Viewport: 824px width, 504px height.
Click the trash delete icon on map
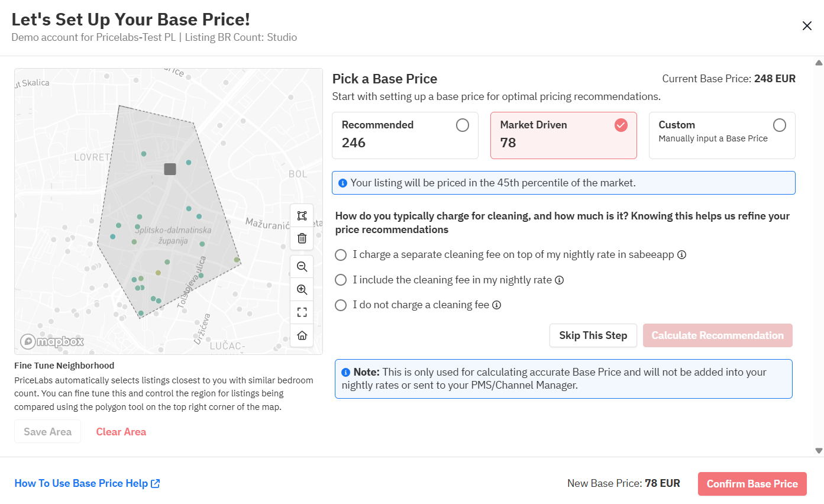pos(302,238)
